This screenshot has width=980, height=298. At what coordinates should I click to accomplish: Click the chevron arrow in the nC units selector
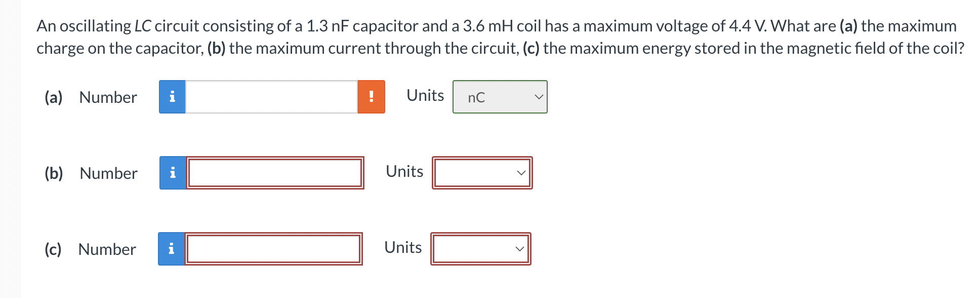[x=539, y=97]
